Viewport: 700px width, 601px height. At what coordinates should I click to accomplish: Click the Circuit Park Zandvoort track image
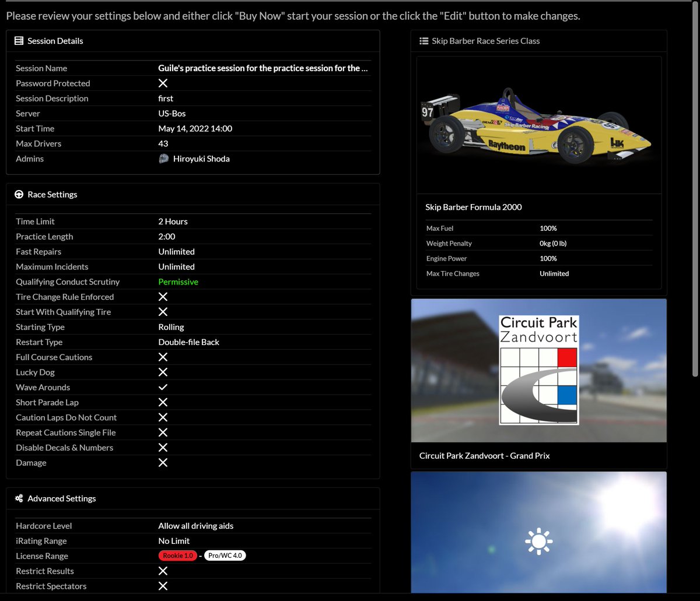click(539, 371)
